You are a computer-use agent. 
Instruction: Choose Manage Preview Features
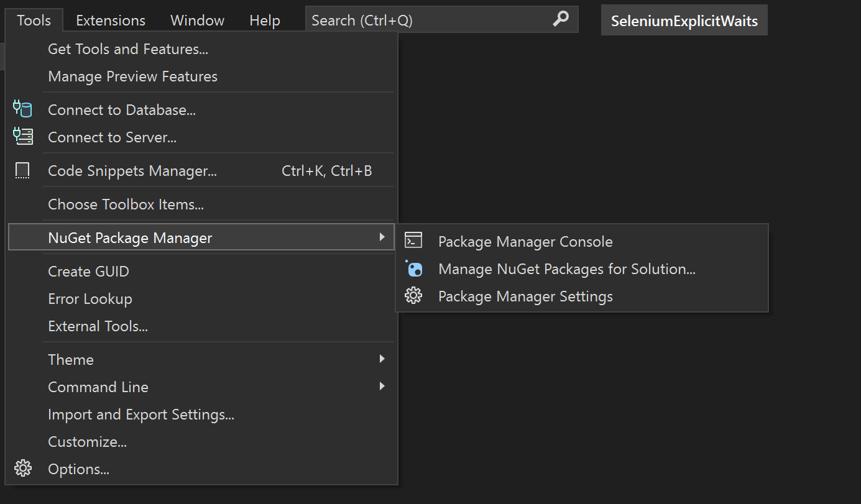point(132,76)
